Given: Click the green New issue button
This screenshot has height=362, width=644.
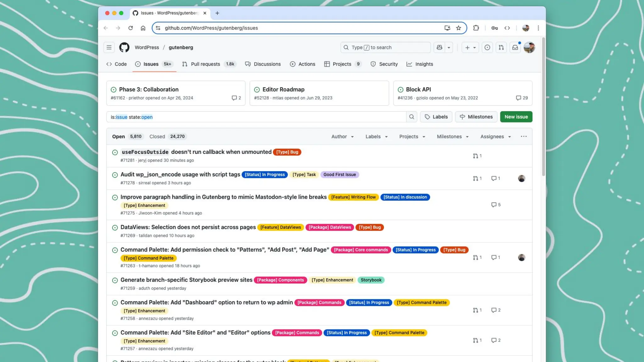Looking at the screenshot, I should (516, 117).
